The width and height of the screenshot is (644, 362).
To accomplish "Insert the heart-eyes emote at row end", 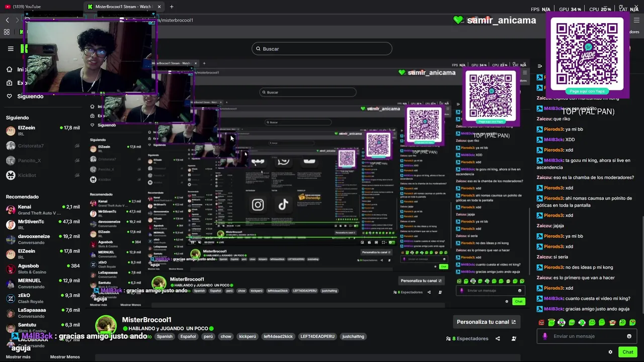I will pos(632,323).
